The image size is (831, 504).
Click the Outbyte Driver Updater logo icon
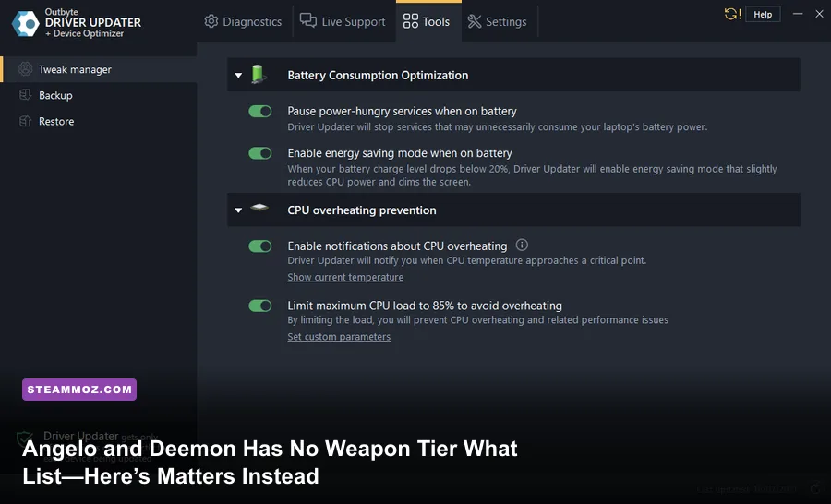point(26,23)
